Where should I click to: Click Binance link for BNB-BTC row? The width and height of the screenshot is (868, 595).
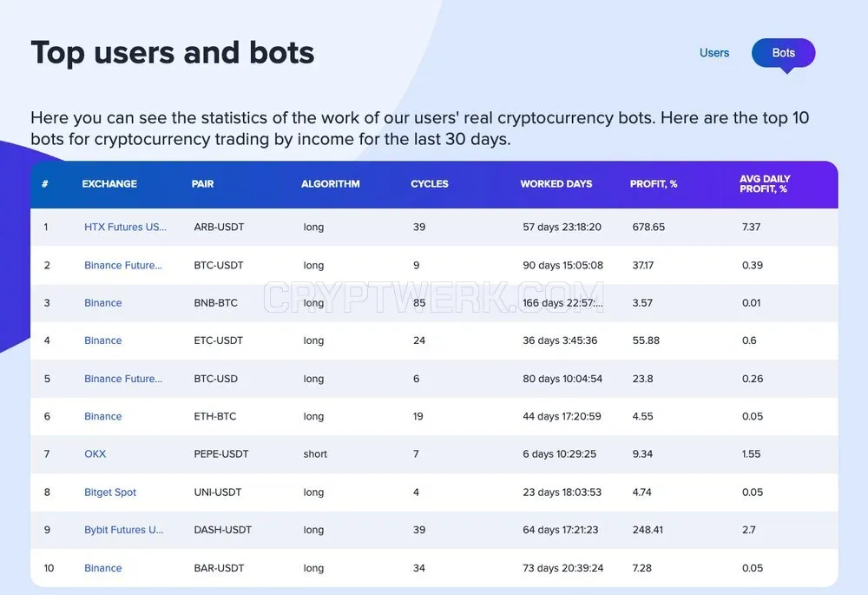pos(103,303)
